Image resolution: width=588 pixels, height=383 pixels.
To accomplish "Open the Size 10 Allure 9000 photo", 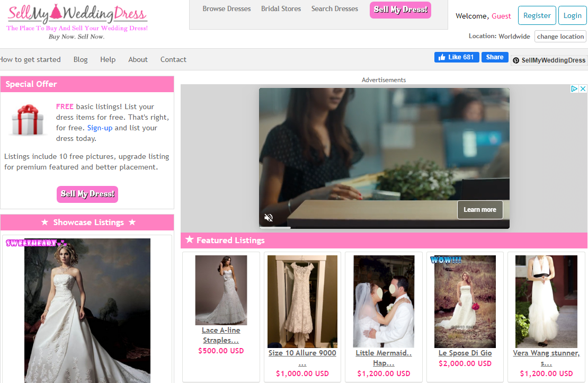I will (x=302, y=301).
